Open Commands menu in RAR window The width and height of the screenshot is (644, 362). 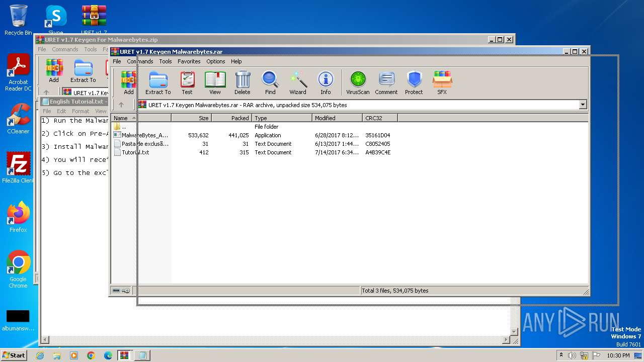click(140, 61)
